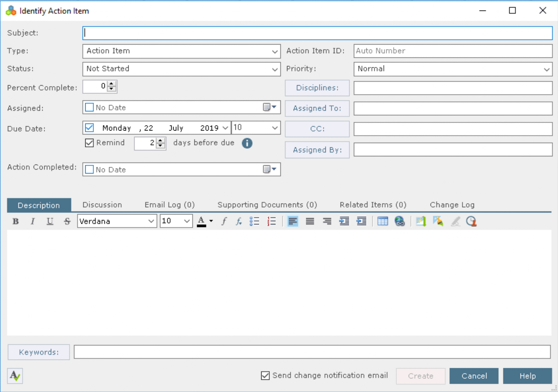
Task: Open the Status dropdown
Action: point(275,69)
